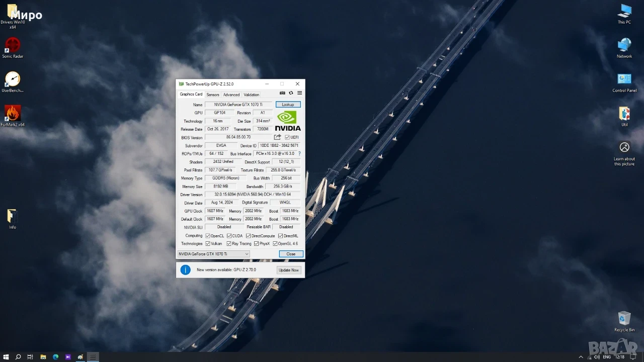Click the Subvendor value EVGA
Viewport: 644px width, 362px height.
[x=221, y=146]
